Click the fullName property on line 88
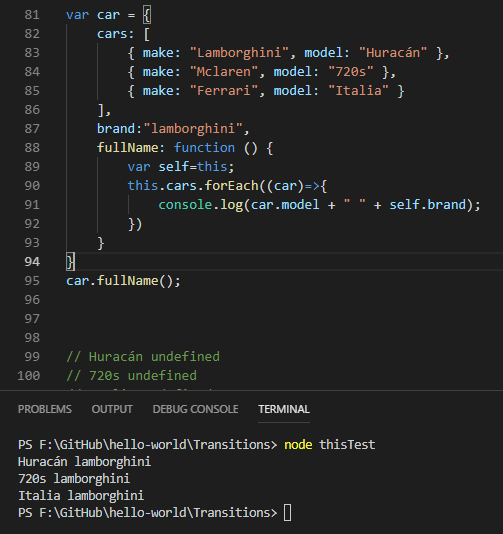The image size is (503, 534). (x=128, y=148)
